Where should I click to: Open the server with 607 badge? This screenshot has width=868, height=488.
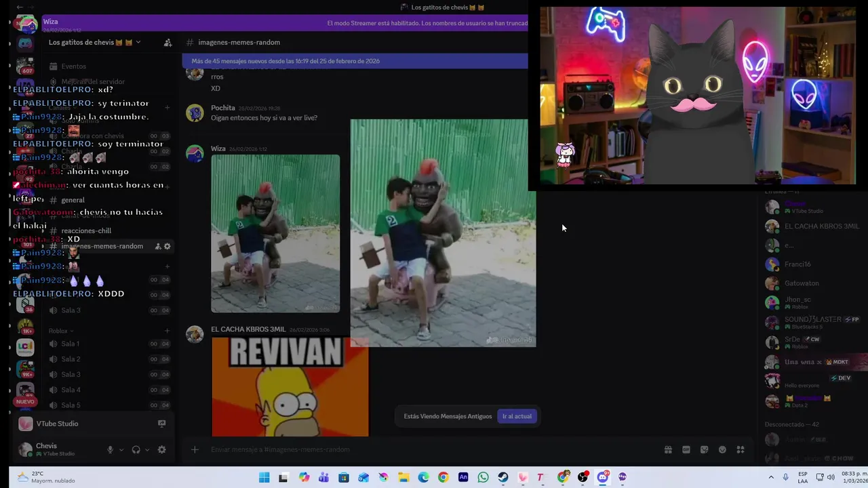(x=25, y=66)
